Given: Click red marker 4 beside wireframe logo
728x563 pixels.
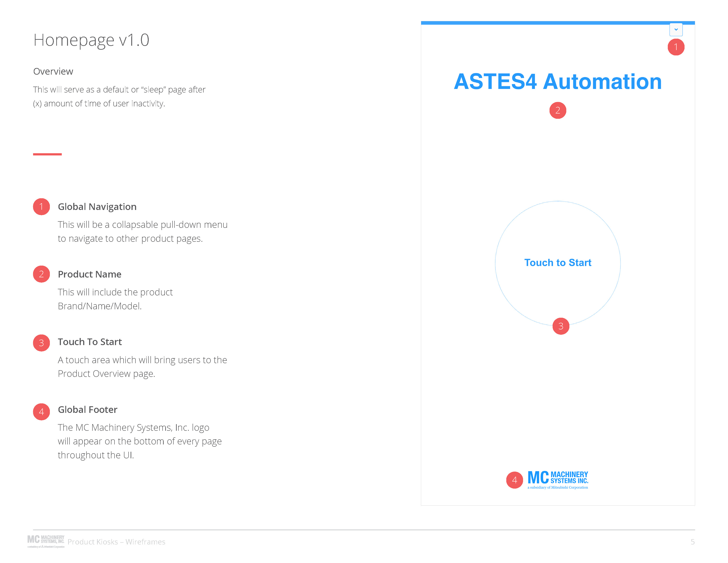Looking at the screenshot, I should (x=514, y=480).
